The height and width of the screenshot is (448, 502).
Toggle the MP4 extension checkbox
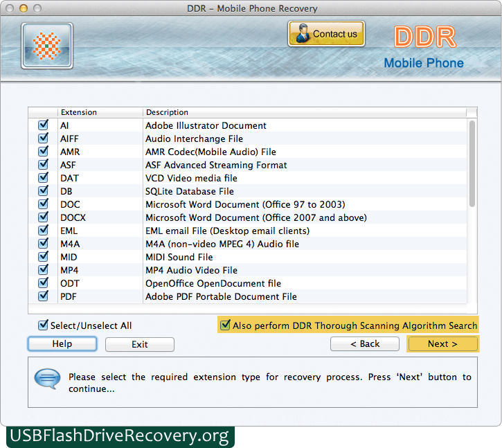[43, 269]
